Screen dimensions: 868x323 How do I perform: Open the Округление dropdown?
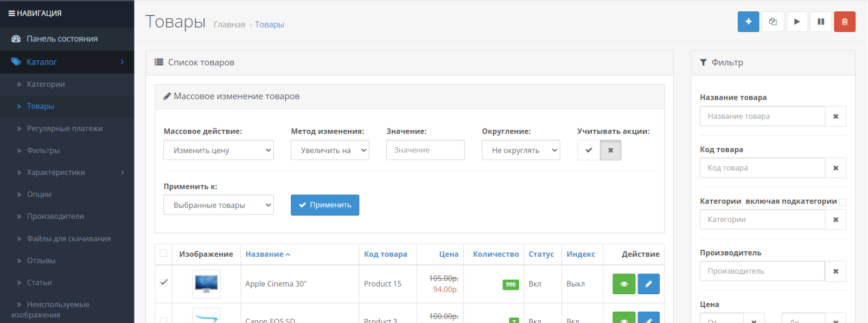tap(521, 150)
